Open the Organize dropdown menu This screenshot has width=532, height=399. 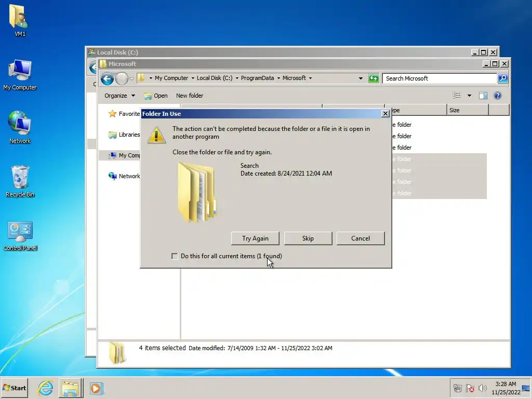[x=119, y=96]
